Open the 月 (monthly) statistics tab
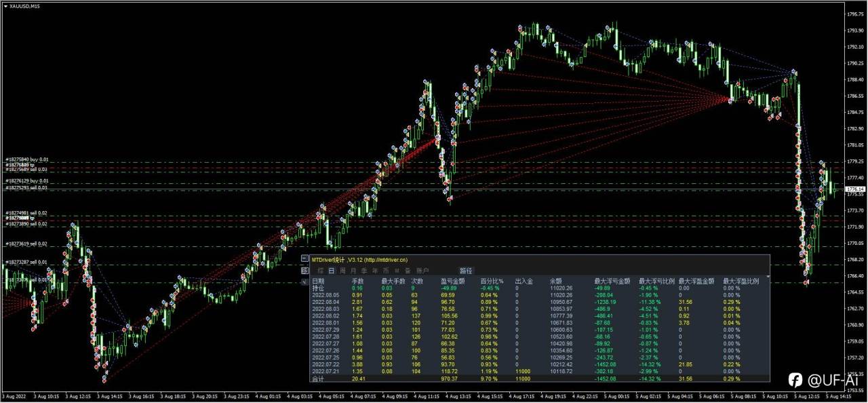868x403 pixels. point(353,271)
